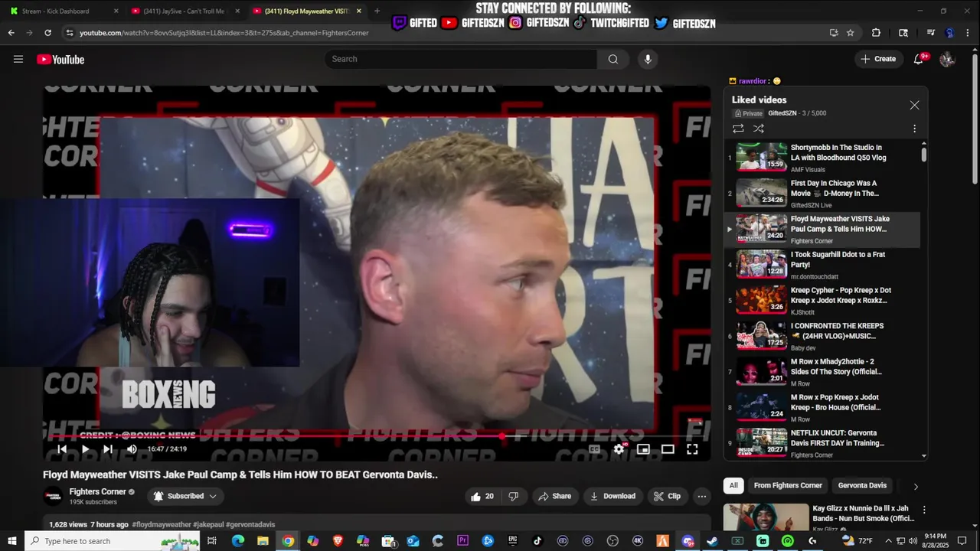
Task: Open a new browser tab
Action: pyautogui.click(x=377, y=11)
